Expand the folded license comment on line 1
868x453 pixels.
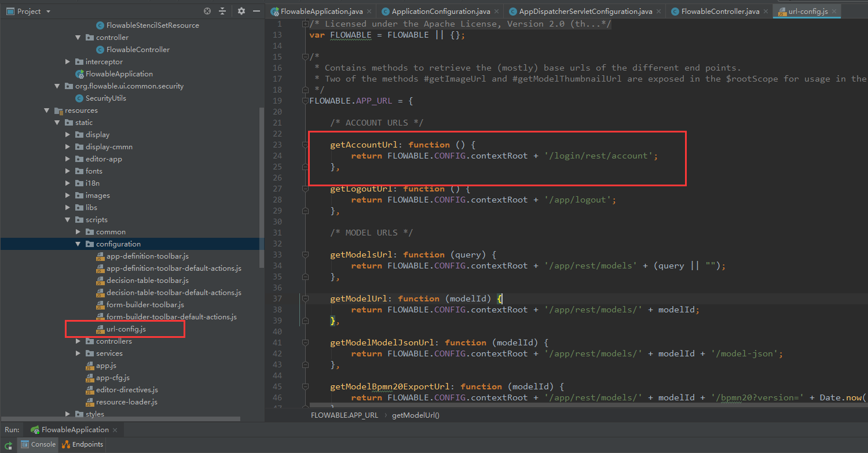tap(305, 24)
